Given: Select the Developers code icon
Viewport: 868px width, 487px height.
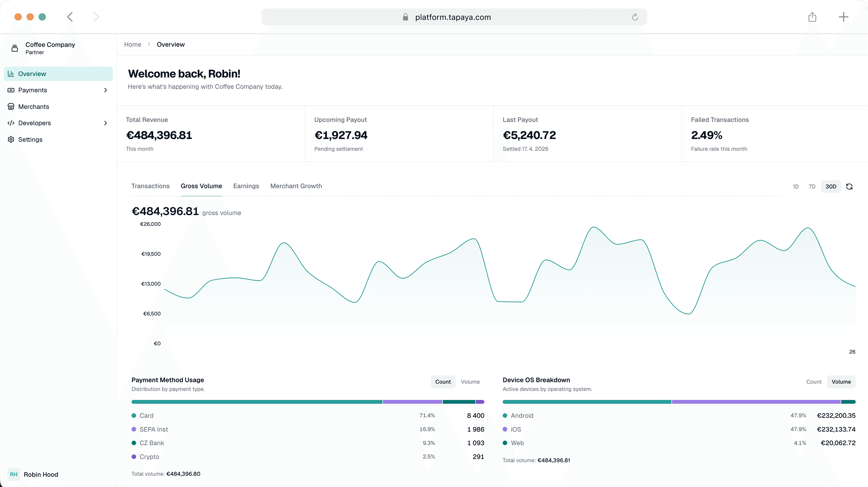Looking at the screenshot, I should pos(11,123).
